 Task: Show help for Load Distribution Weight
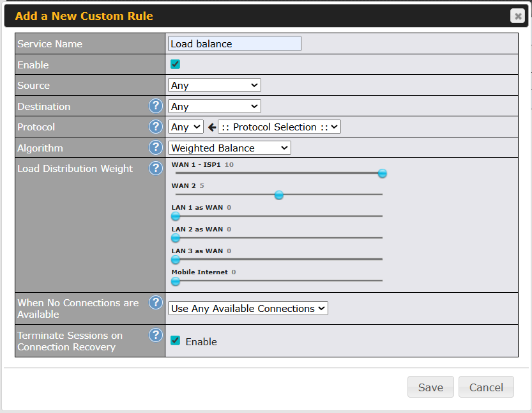[155, 169]
